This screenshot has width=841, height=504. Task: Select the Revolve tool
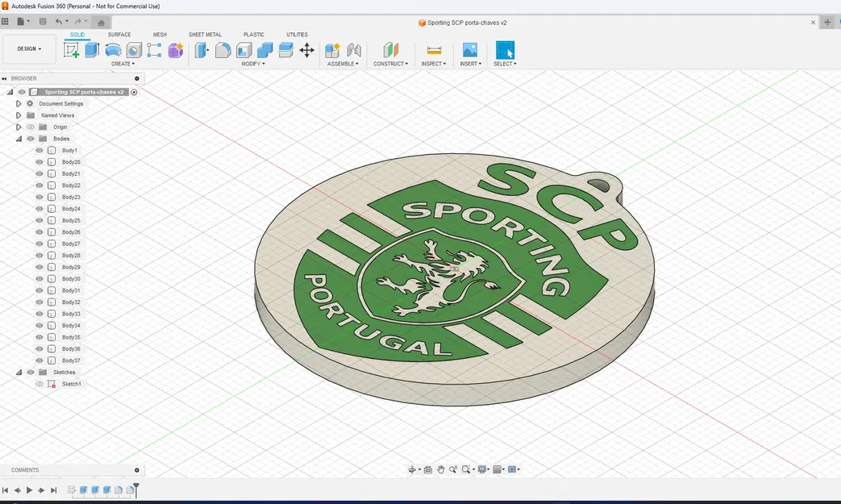[113, 50]
